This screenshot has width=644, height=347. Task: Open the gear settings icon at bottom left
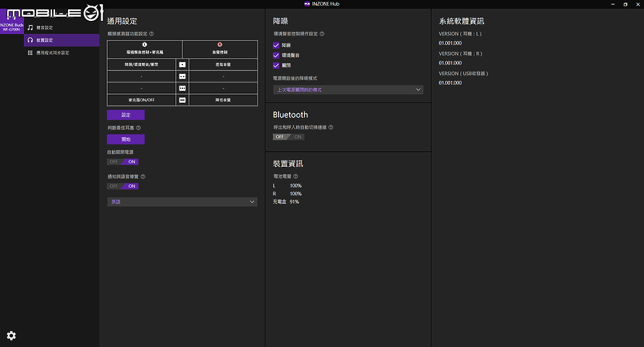[x=12, y=335]
